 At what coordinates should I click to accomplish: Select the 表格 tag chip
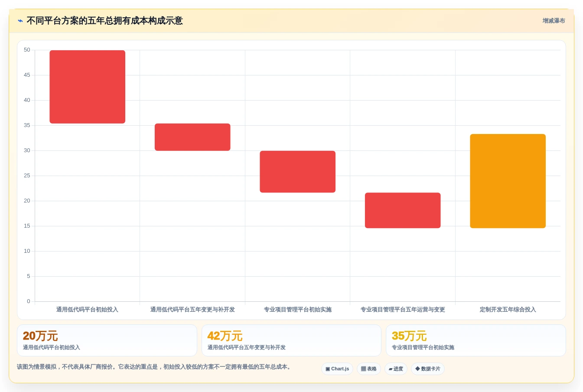(x=369, y=369)
